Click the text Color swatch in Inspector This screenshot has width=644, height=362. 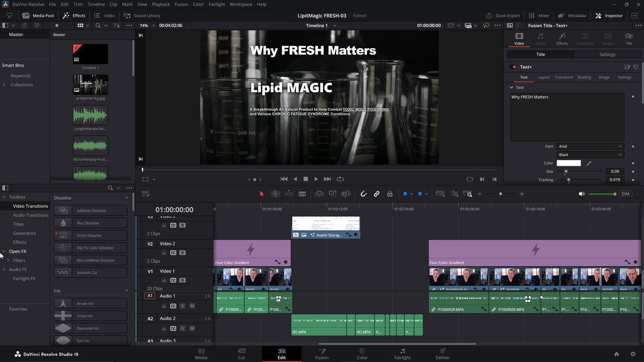click(x=568, y=162)
